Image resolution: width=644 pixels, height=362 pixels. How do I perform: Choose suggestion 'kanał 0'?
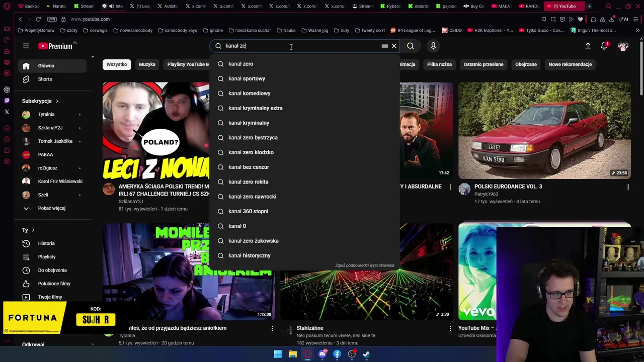click(304, 226)
